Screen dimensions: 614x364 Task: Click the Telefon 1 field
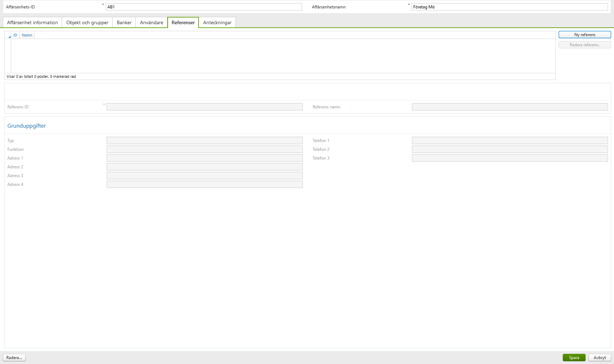510,140
